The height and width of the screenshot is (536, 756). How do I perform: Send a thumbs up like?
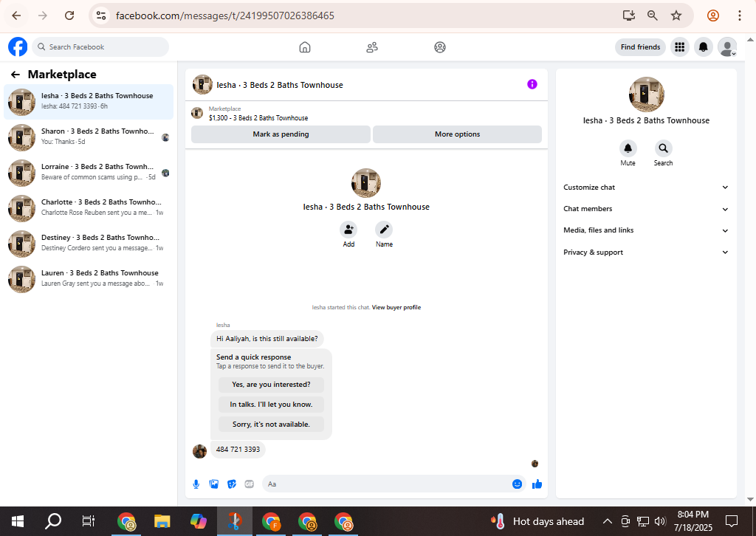click(537, 484)
